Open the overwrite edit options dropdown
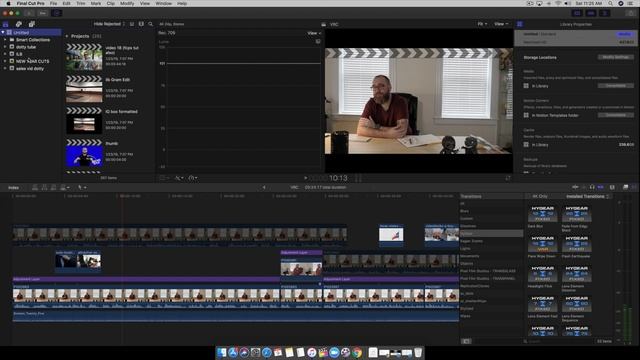The height and width of the screenshot is (360, 640). (64, 187)
